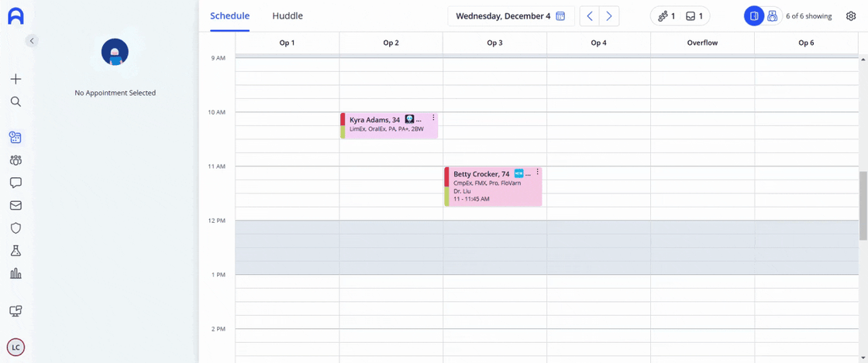Toggle the provider view button

772,16
